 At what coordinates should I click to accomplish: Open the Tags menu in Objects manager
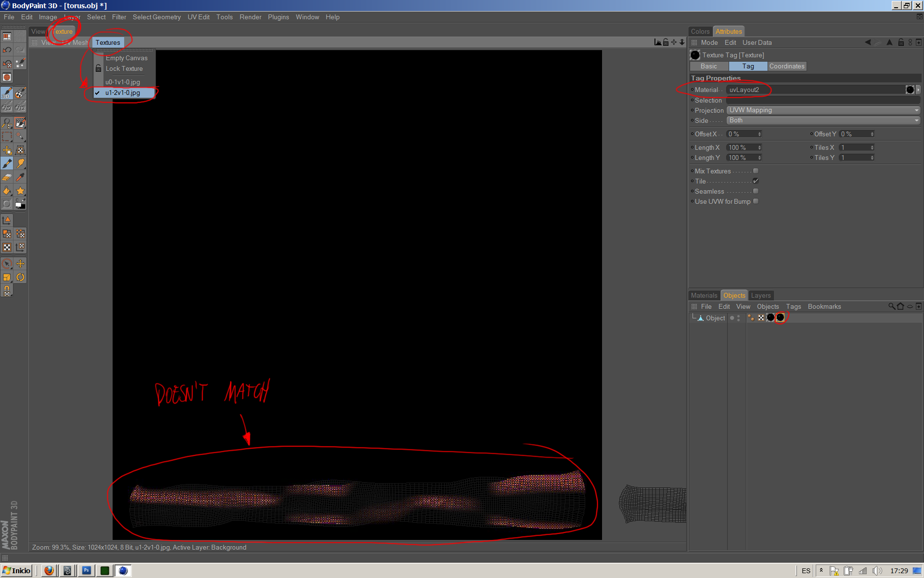coord(794,306)
